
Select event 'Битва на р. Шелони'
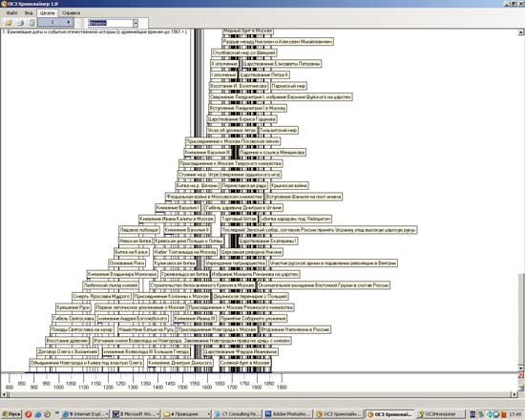tap(198, 185)
